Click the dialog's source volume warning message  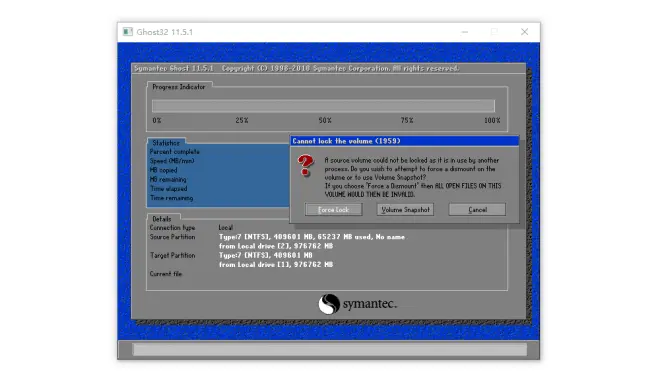point(412,177)
